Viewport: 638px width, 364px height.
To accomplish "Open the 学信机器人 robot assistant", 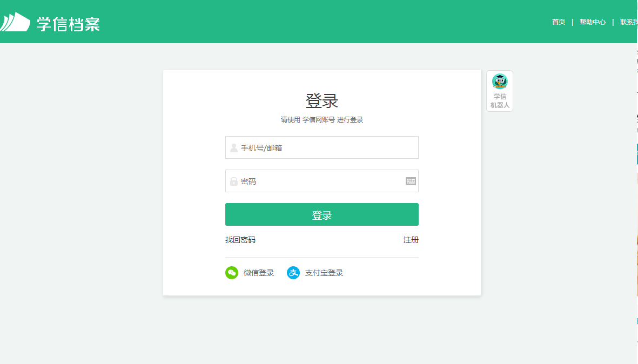I will point(499,90).
